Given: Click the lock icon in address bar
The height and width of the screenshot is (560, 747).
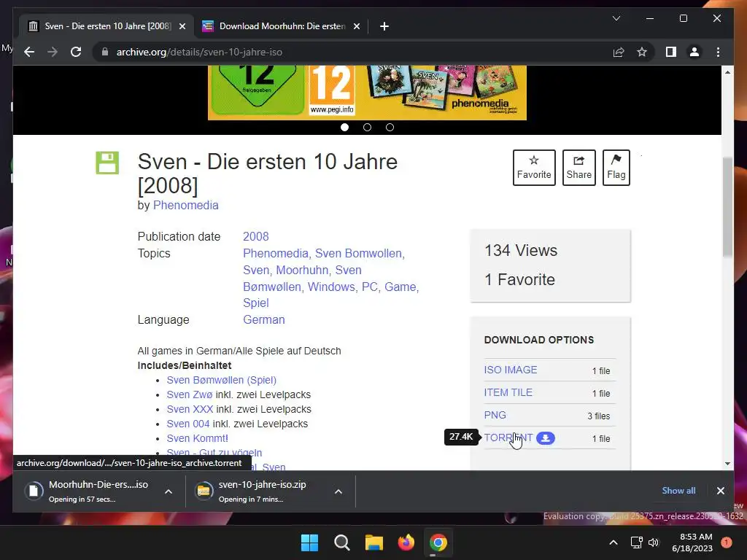Looking at the screenshot, I should point(105,52).
